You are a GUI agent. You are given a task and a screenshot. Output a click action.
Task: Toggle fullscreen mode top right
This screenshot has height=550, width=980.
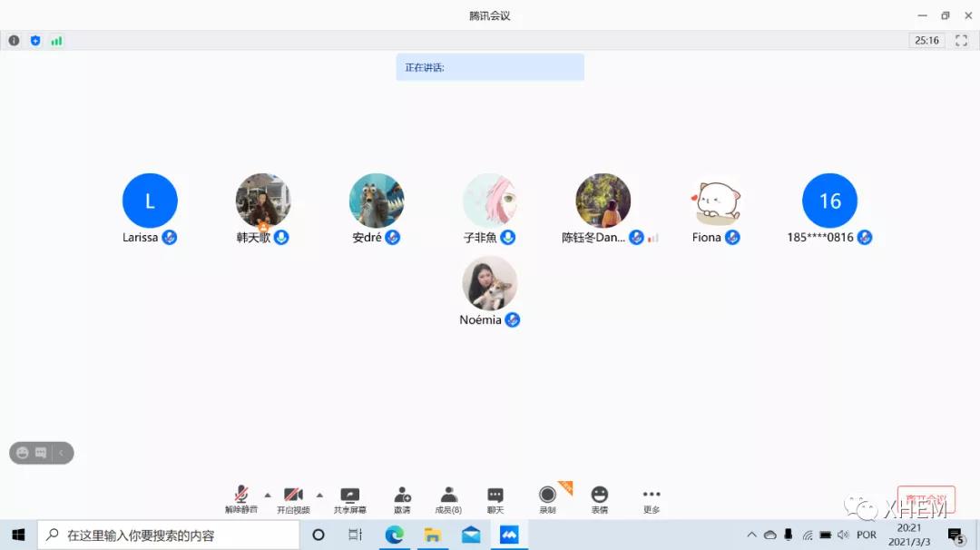[961, 40]
